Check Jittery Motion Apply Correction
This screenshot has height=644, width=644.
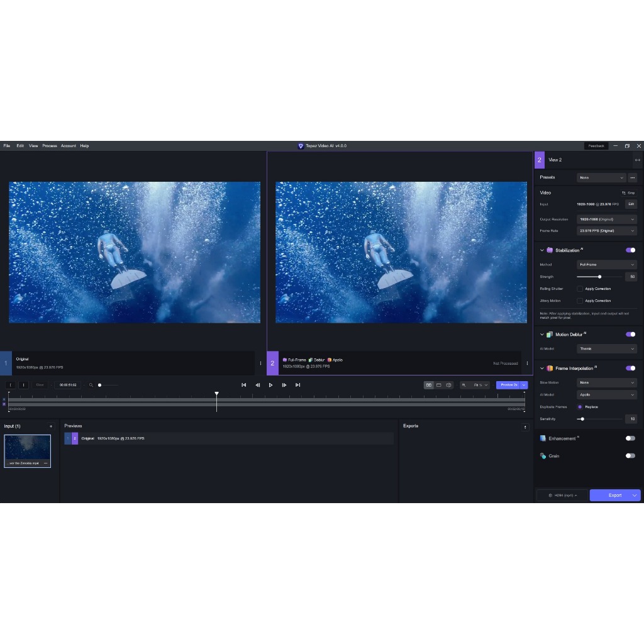(580, 301)
